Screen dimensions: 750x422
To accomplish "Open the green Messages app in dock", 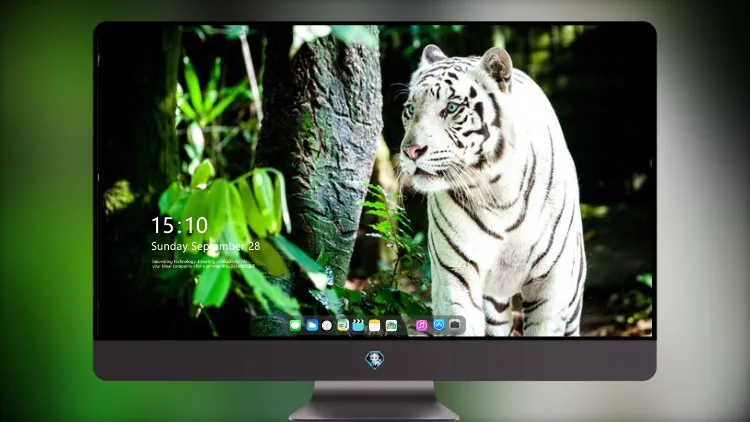I will coord(296,326).
